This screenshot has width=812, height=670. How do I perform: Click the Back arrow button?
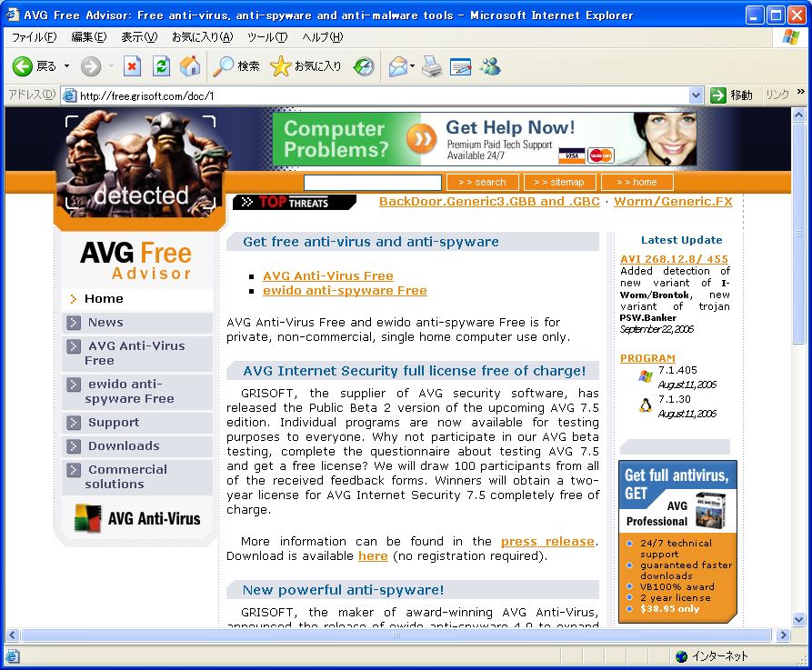(23, 66)
